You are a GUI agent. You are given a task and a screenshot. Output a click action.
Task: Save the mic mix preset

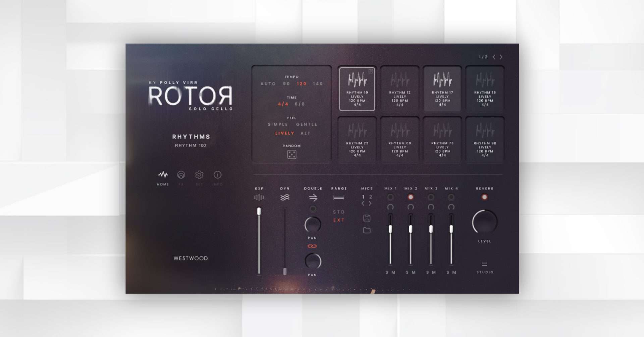[367, 218]
